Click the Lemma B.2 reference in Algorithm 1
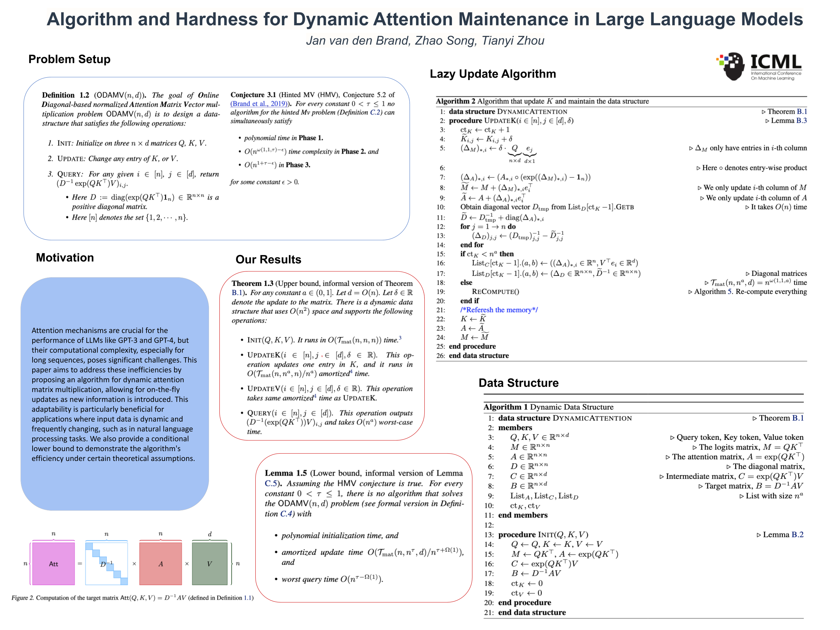The height and width of the screenshot is (630, 840). click(797, 535)
